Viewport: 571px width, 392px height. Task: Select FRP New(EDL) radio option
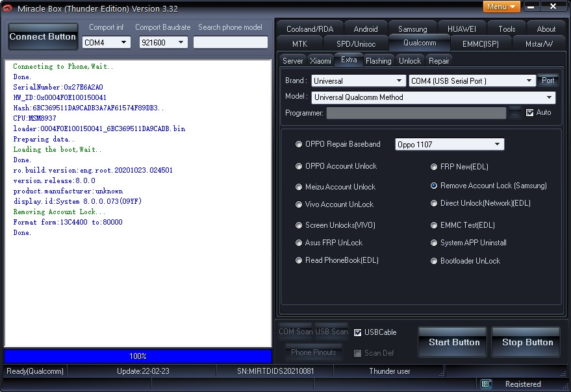pos(434,167)
